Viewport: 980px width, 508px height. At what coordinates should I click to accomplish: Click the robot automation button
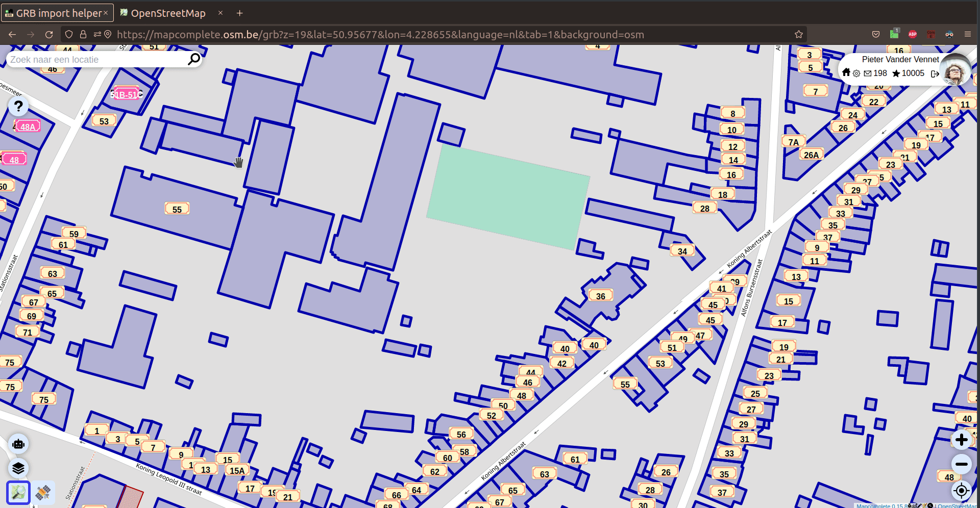point(18,444)
